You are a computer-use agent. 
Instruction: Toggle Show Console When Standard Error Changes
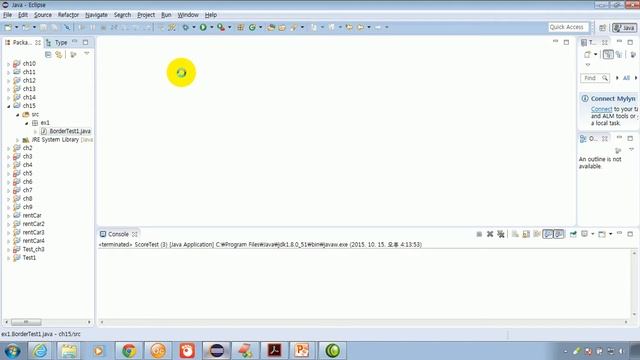(x=559, y=234)
